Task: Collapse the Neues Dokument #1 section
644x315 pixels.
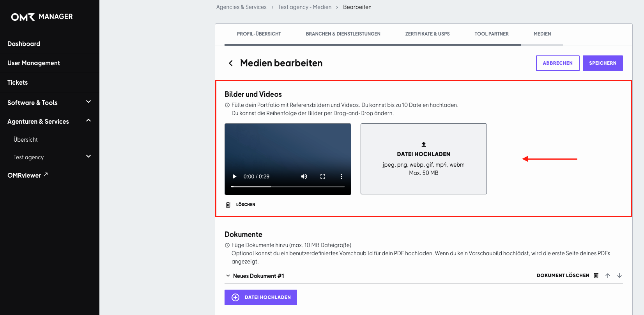Action: 228,276
